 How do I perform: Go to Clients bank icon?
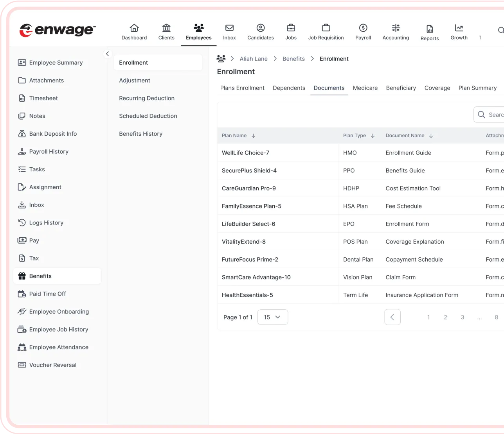click(166, 28)
